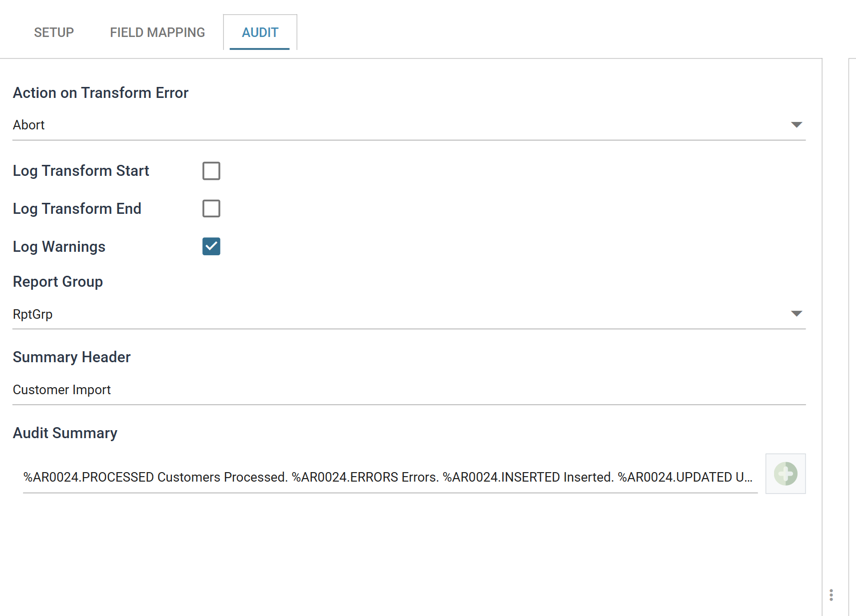
Task: Switch to the FIELD MAPPING tab
Action: [157, 32]
